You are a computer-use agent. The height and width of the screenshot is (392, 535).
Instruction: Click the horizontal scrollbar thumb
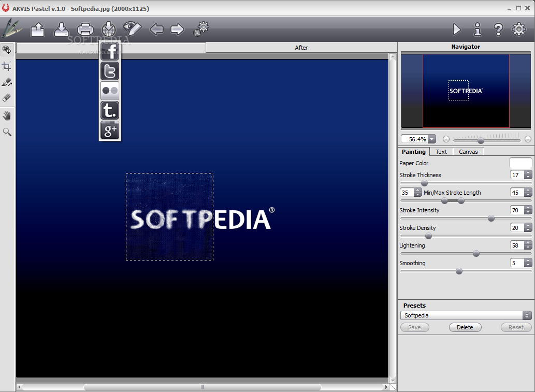[202, 387]
